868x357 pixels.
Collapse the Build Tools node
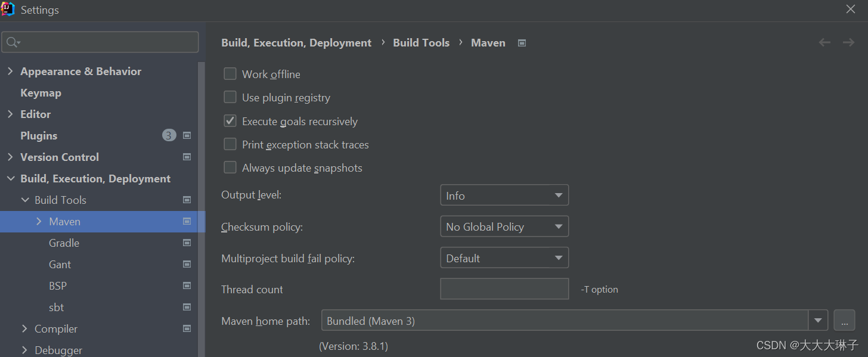(x=24, y=200)
